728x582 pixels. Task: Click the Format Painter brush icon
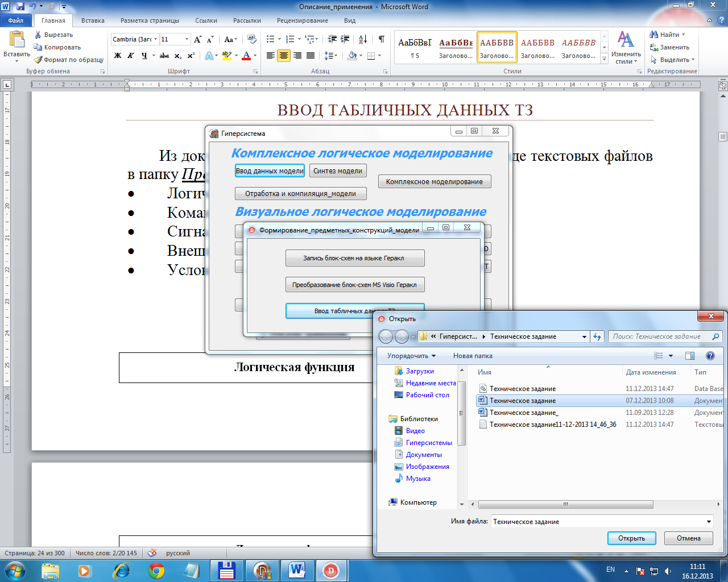tap(38, 60)
